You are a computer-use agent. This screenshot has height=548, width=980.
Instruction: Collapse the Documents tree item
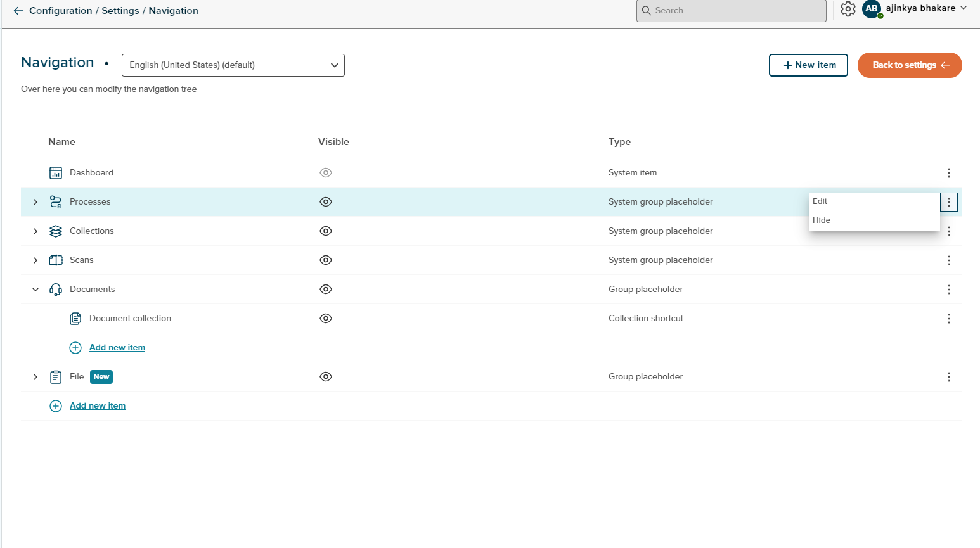[35, 289]
